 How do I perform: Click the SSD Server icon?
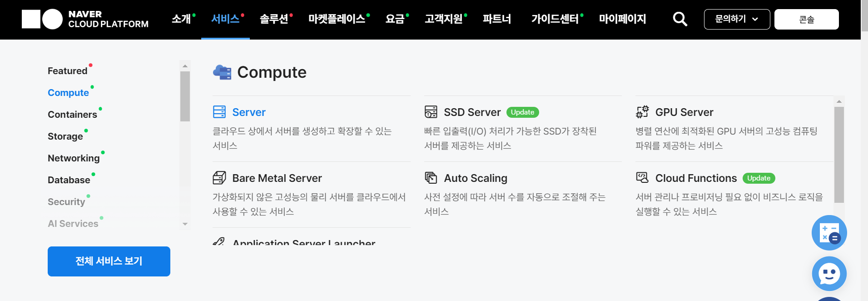point(431,112)
